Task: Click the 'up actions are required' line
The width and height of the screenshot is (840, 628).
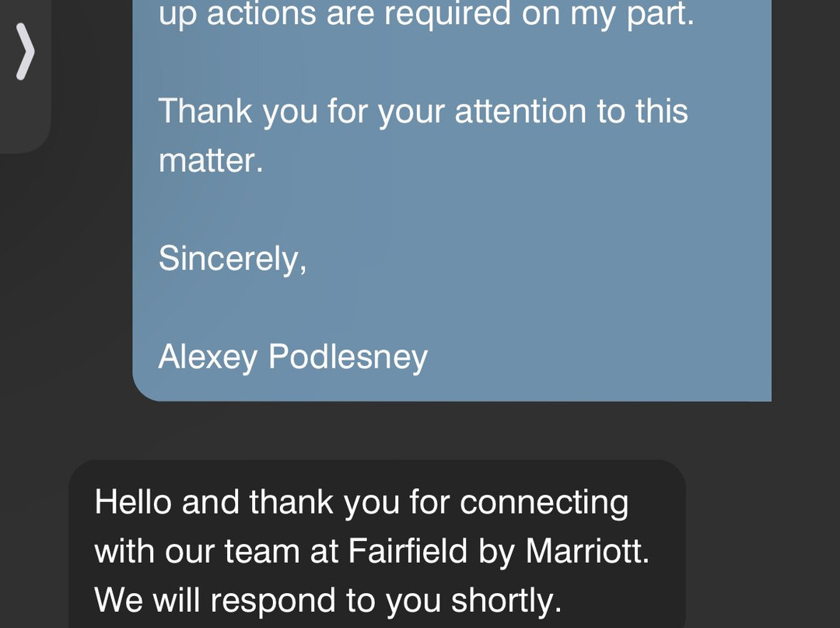Action: pos(425,15)
